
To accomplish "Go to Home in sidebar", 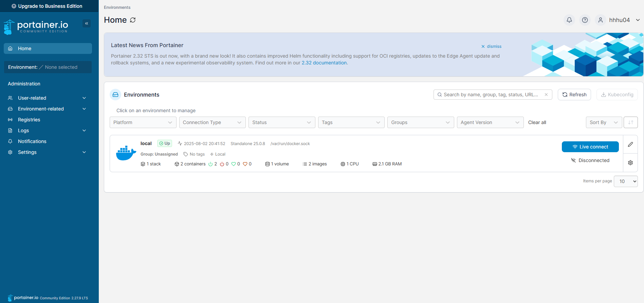I will pyautogui.click(x=48, y=48).
